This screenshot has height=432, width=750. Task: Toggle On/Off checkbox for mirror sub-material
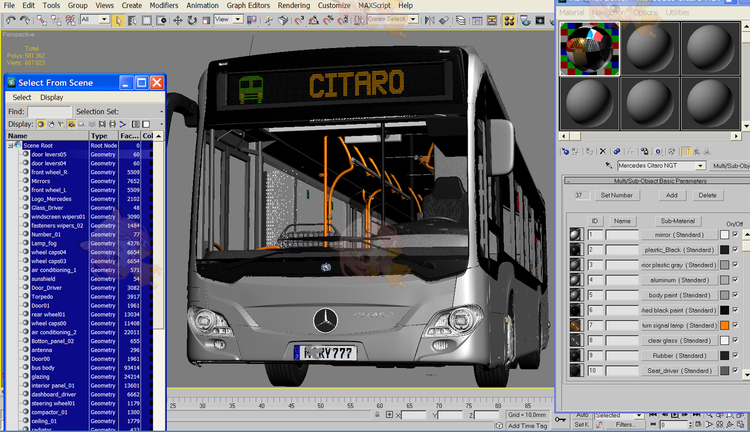click(x=735, y=234)
